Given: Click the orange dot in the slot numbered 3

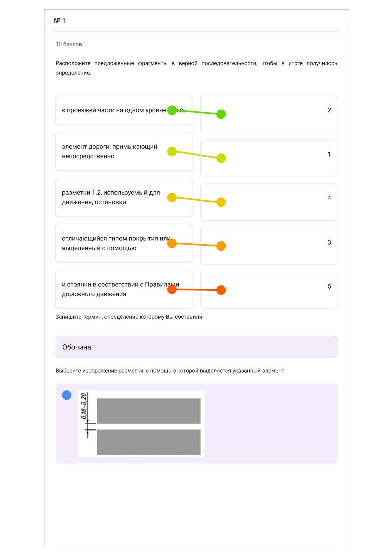Looking at the screenshot, I should pos(221,246).
